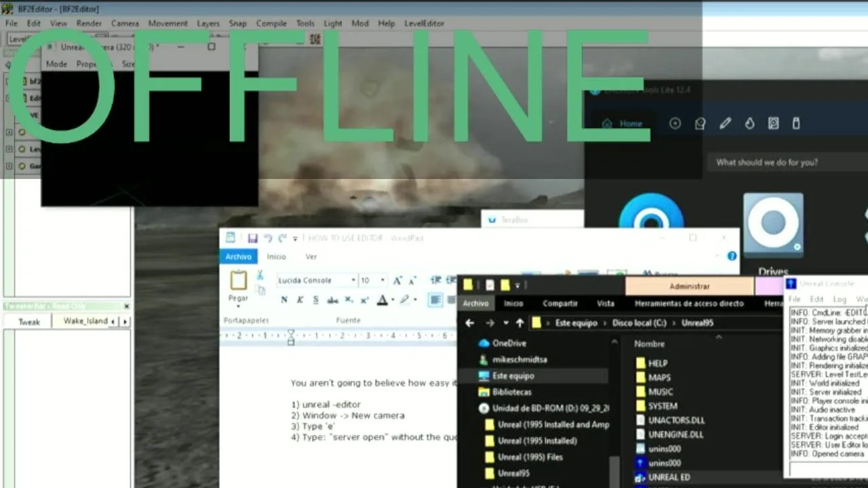Toggle align left in WordPad paragraph group
The image size is (868, 488).
pos(435,300)
